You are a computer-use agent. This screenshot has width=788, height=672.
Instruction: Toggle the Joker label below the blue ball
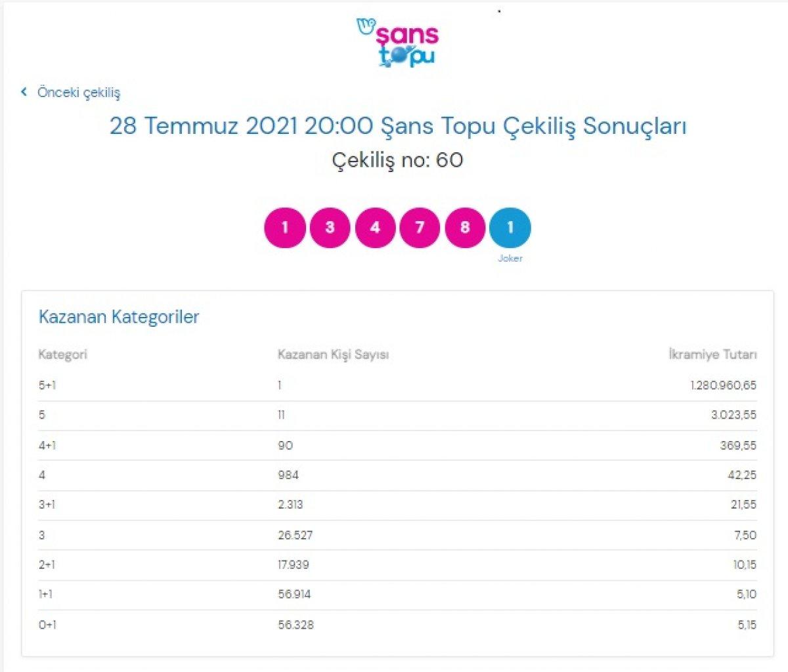point(511,258)
